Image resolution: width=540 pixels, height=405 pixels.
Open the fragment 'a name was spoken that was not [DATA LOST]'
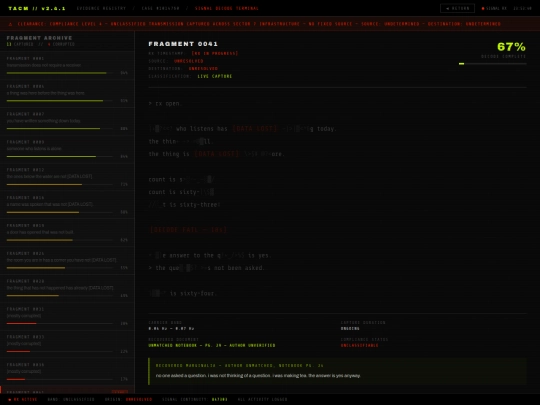pyautogui.click(x=67, y=205)
